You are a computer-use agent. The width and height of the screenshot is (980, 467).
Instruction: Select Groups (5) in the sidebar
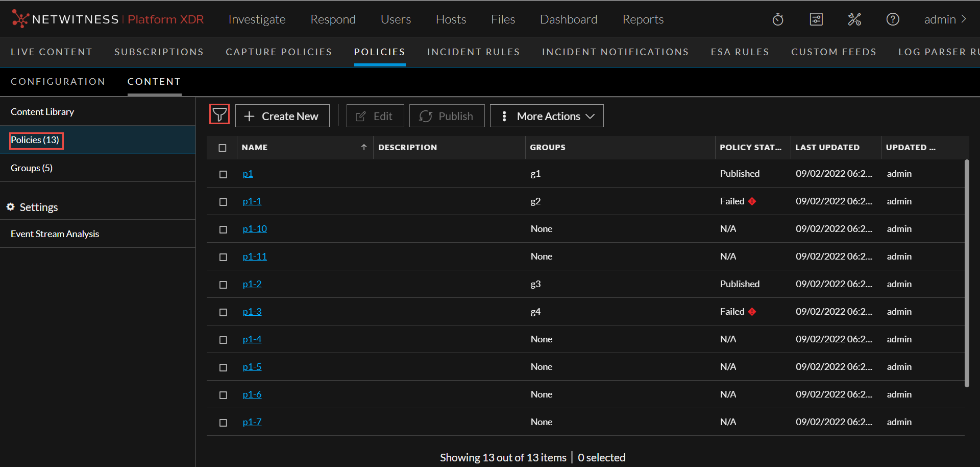pyautogui.click(x=32, y=168)
